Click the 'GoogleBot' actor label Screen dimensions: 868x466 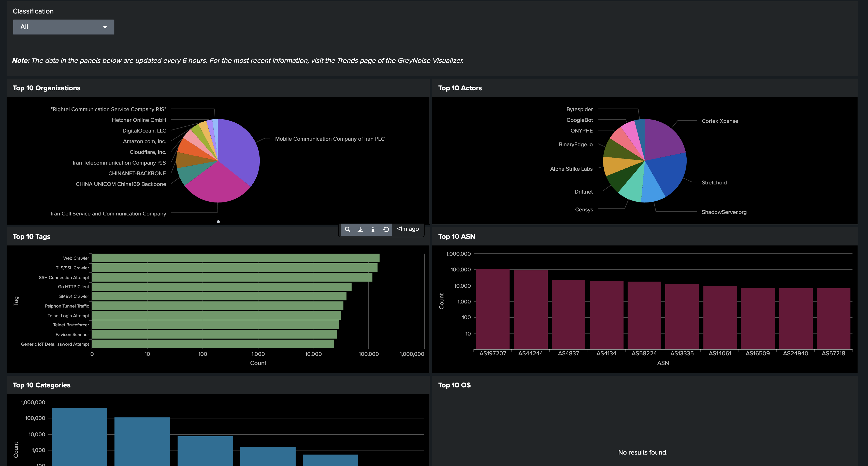579,120
